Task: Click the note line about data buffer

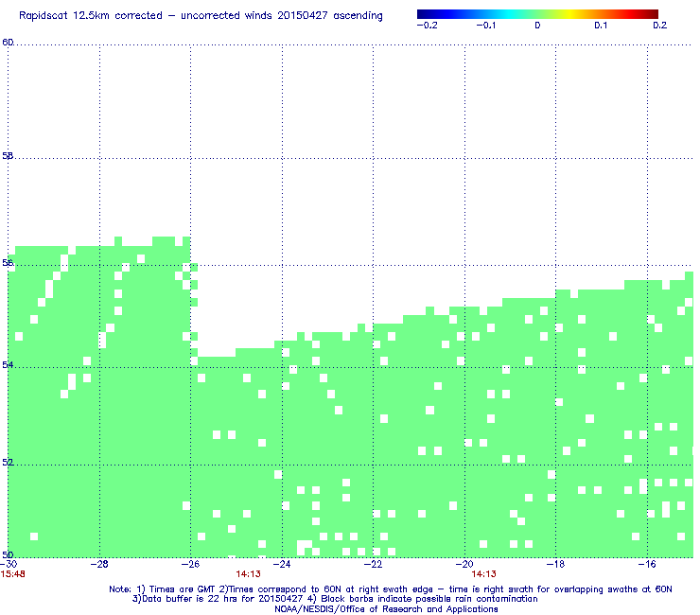Action: pos(335,599)
